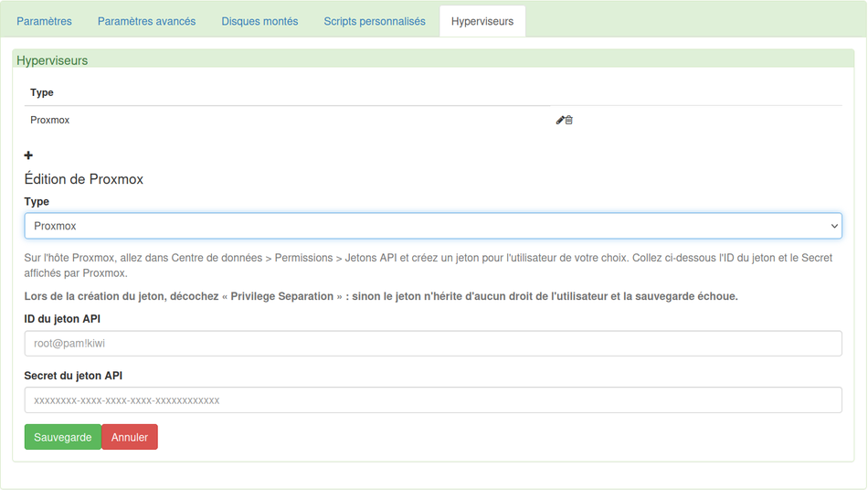Click the ID du jeton API label

(62, 319)
